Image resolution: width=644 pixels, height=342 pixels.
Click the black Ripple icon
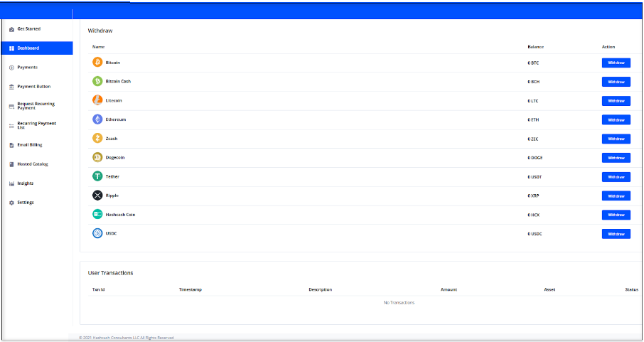coord(97,196)
